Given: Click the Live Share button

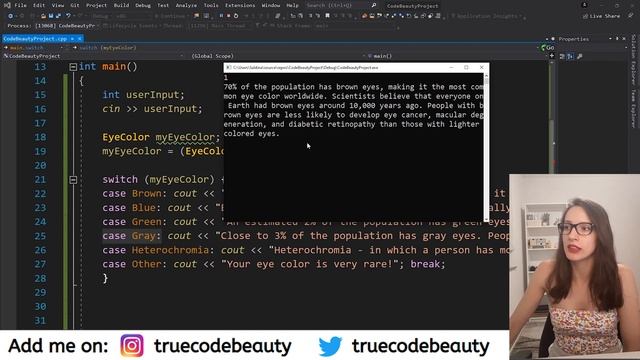Looking at the screenshot, I should point(601,16).
